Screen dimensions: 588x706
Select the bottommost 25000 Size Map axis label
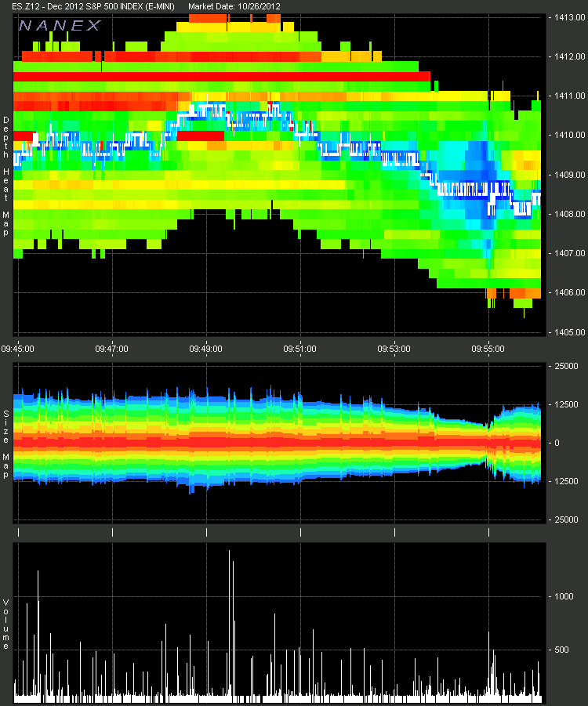pyautogui.click(x=566, y=520)
